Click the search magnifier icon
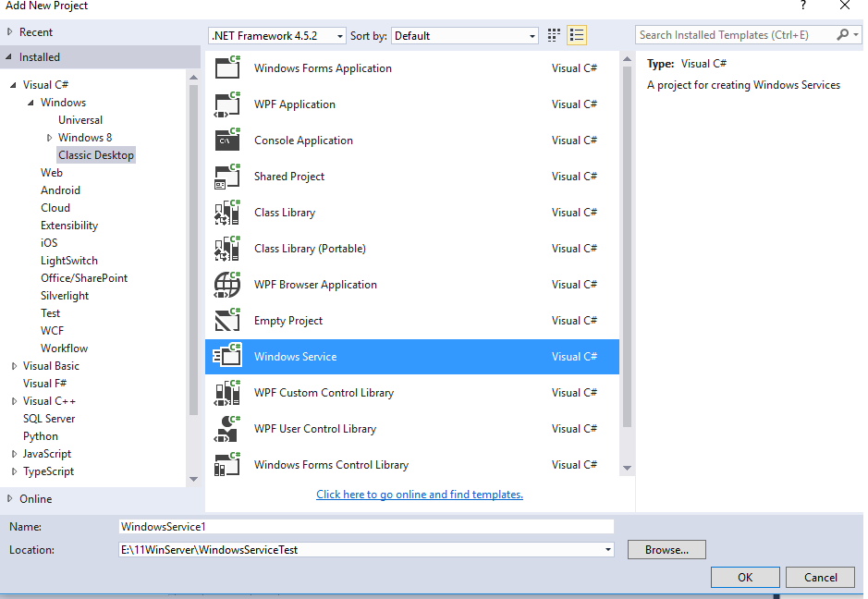This screenshot has width=868, height=599. (x=842, y=35)
